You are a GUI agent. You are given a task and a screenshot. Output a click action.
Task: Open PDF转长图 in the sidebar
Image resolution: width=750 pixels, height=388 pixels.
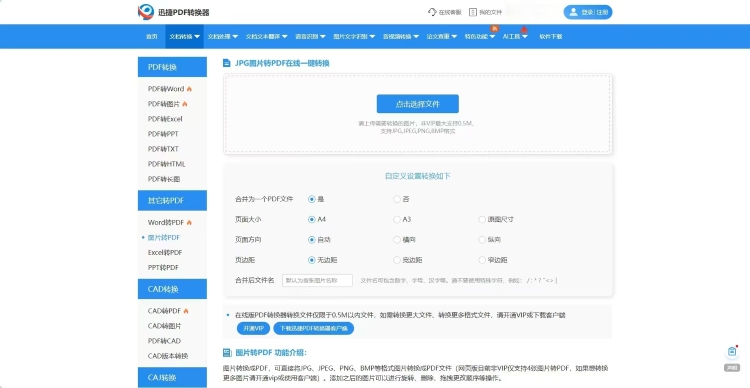pyautogui.click(x=164, y=179)
